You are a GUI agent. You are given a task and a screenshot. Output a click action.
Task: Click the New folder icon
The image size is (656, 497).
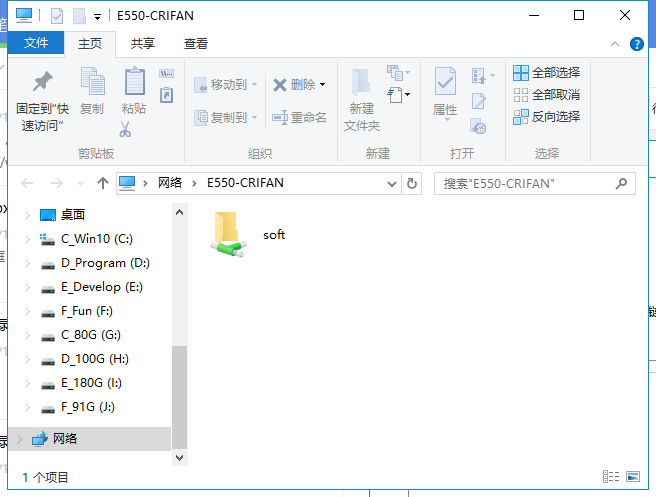361,82
